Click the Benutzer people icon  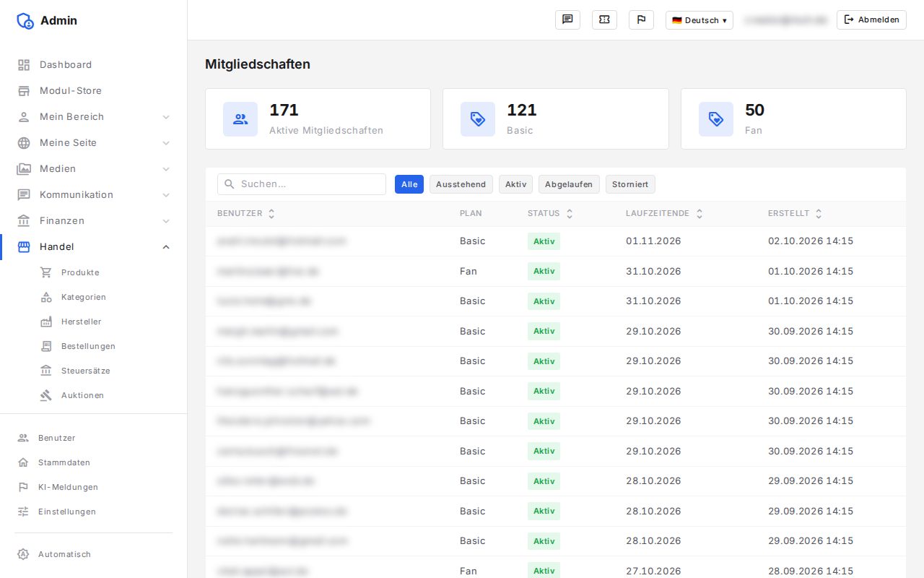[23, 438]
